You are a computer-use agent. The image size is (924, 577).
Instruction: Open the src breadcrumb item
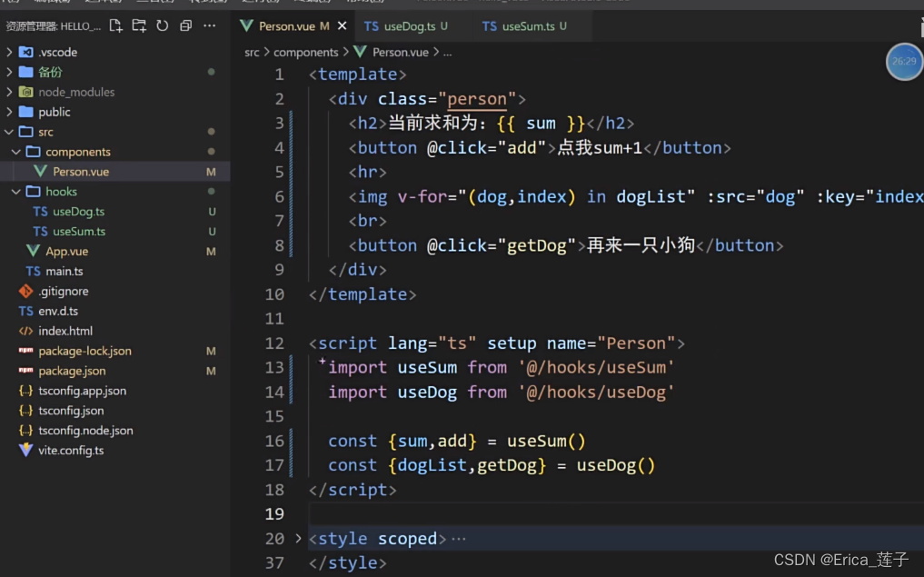point(252,52)
